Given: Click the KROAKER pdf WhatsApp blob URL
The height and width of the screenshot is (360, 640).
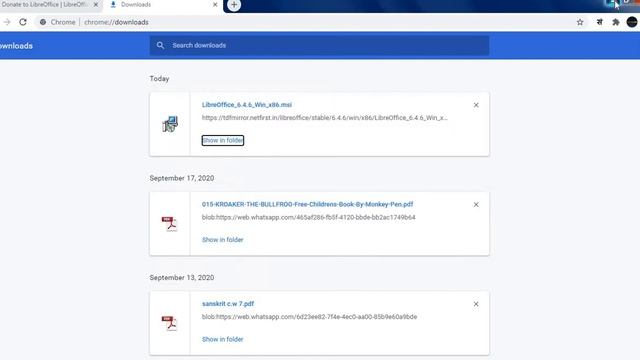Looking at the screenshot, I should (309, 217).
